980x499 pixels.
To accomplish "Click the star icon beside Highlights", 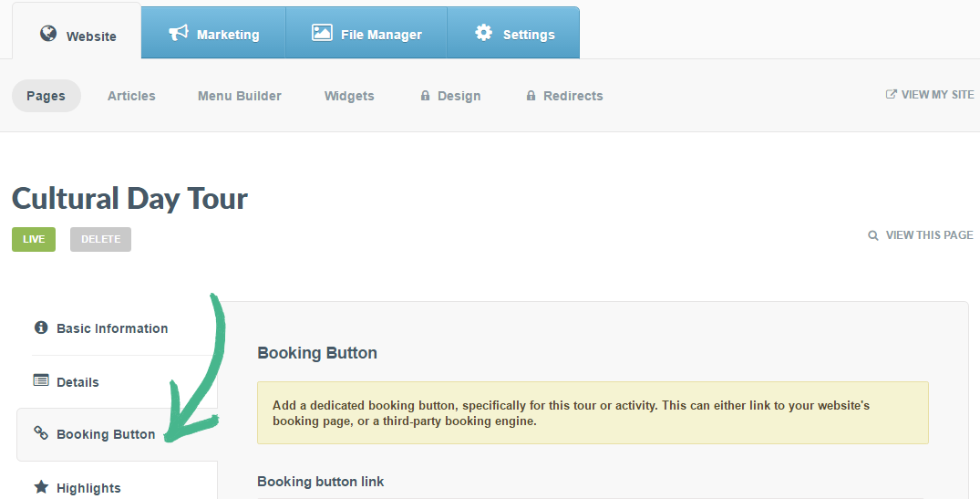I will click(41, 487).
